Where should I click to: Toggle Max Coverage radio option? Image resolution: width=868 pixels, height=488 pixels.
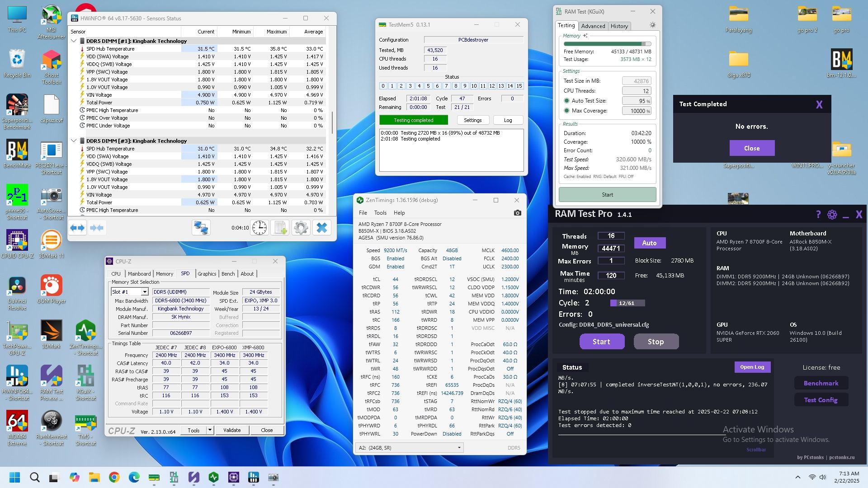566,111
